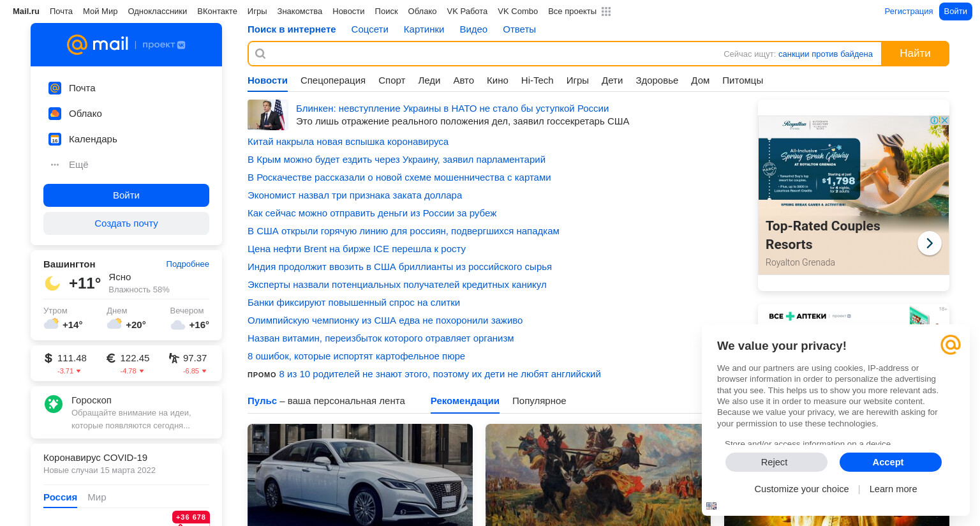Click the Войти button in top bar
The image size is (980, 526).
(x=956, y=11)
